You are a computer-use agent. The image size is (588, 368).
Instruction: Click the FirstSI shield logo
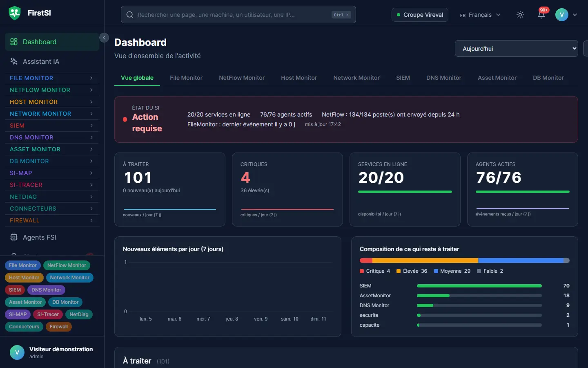point(15,13)
